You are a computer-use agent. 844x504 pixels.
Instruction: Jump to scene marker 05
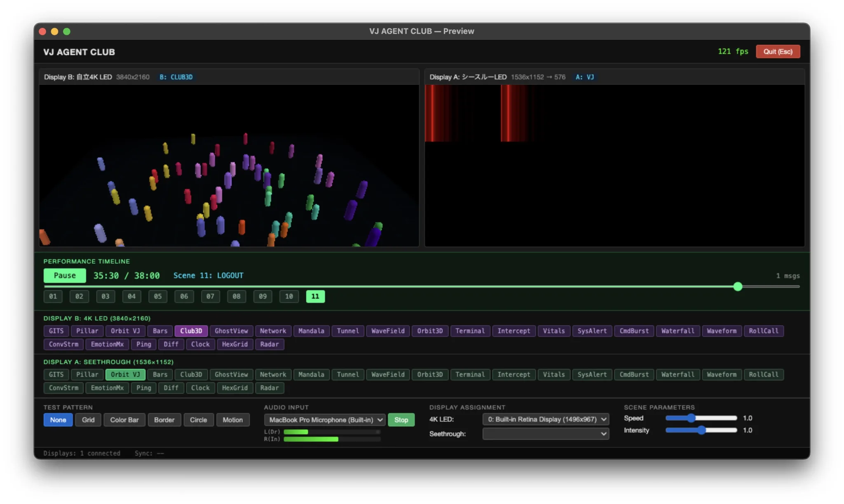[x=158, y=296]
